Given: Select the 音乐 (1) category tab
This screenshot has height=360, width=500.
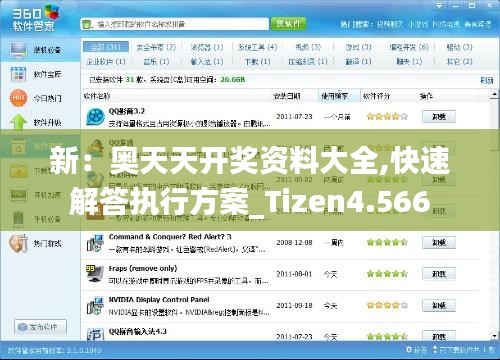Looking at the screenshot, I should coord(156,62).
